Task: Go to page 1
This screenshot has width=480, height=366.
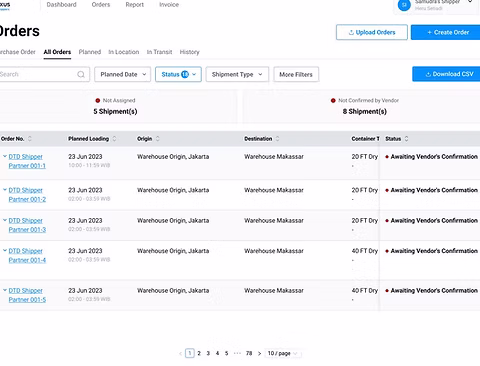Action: tap(190, 353)
